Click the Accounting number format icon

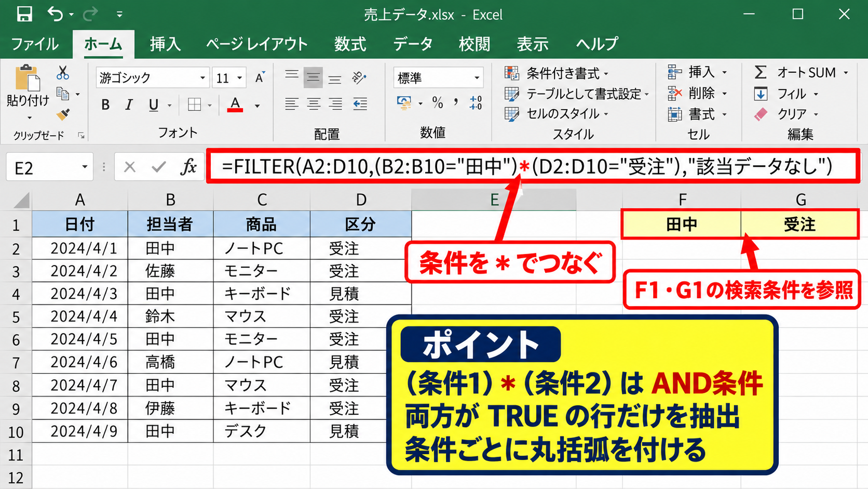click(x=404, y=102)
